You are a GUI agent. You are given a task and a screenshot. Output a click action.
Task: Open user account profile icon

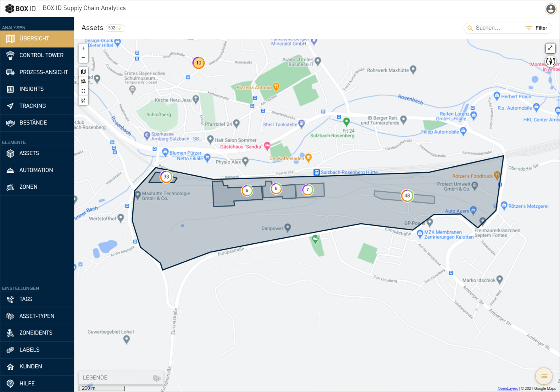coord(550,9)
